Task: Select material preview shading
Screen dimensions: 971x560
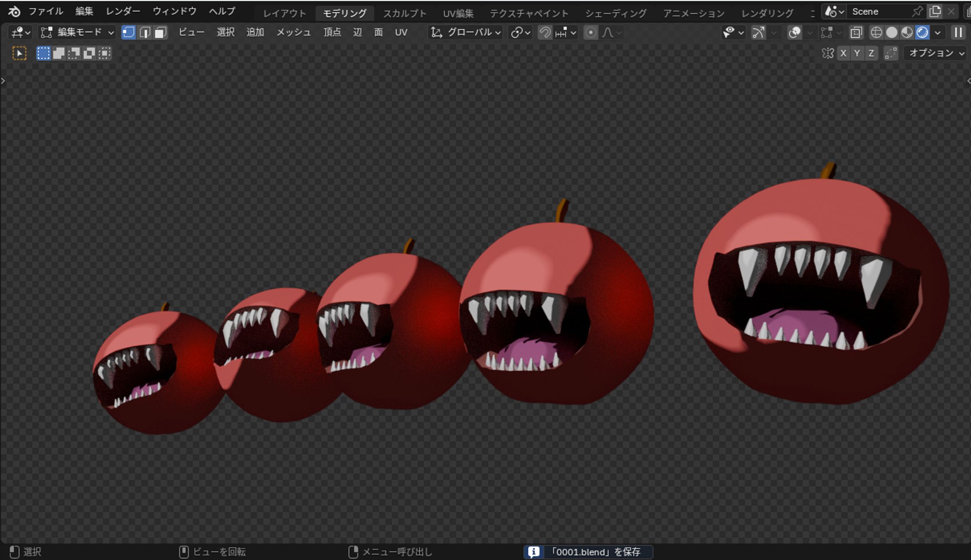Action: 907,32
